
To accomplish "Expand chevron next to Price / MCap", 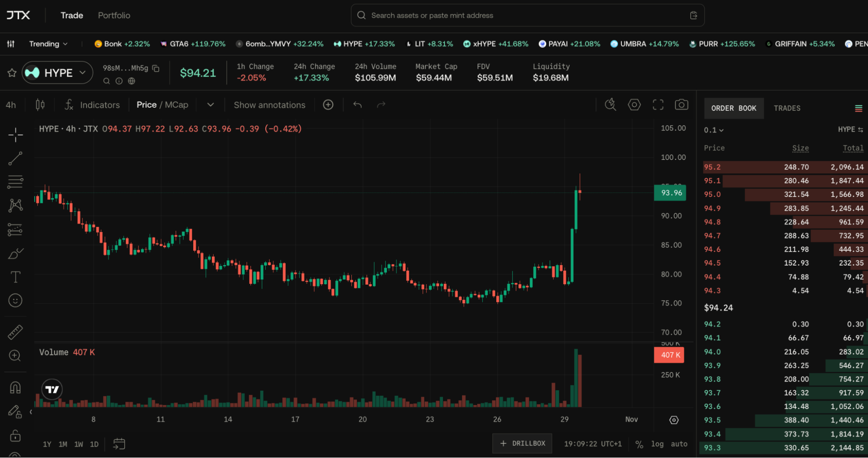I will point(211,105).
